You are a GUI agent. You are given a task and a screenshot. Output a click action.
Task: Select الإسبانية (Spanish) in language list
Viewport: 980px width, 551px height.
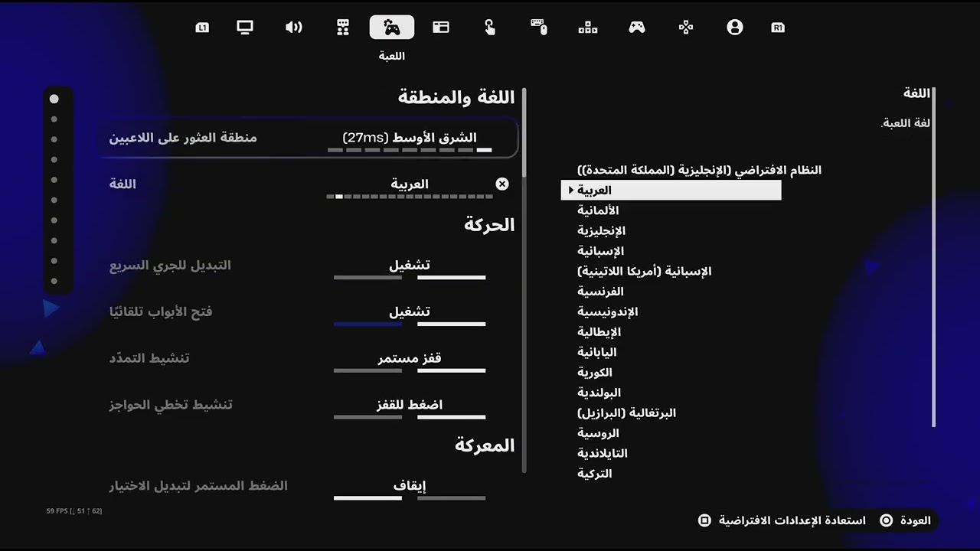click(600, 251)
